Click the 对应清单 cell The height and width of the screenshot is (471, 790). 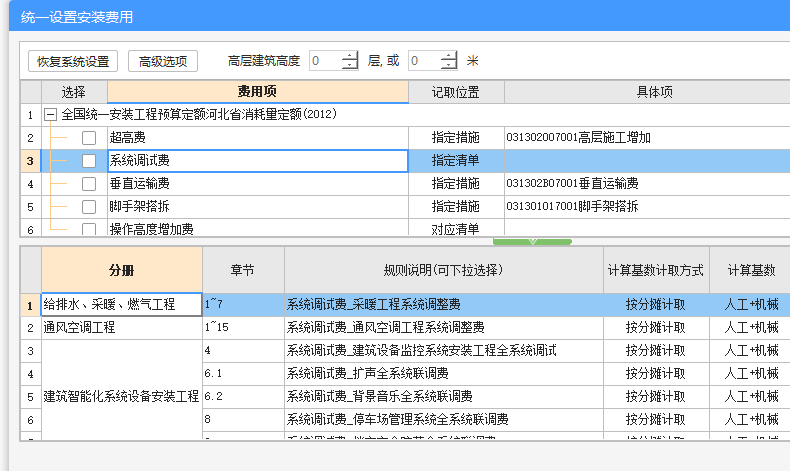point(456,229)
